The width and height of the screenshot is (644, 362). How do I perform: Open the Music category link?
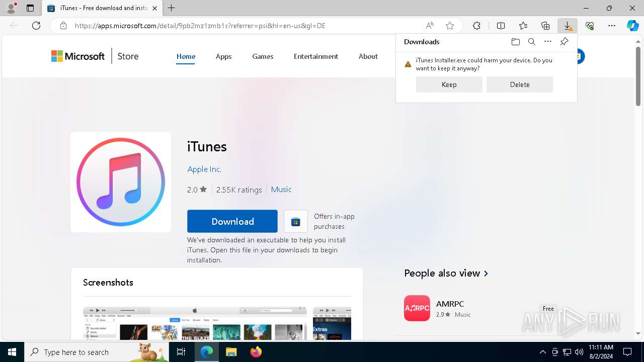click(x=281, y=190)
